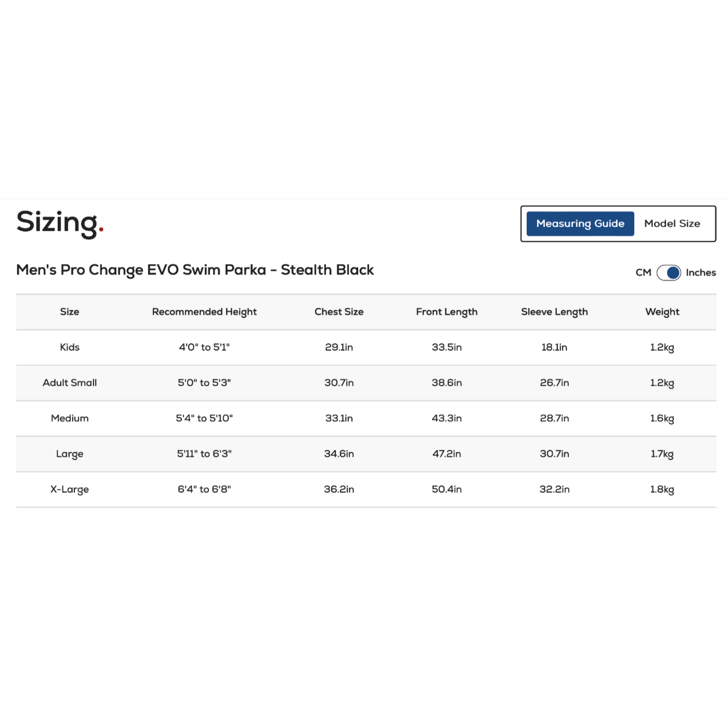Click the Inches unit label
The image size is (728, 728).
[x=700, y=272]
